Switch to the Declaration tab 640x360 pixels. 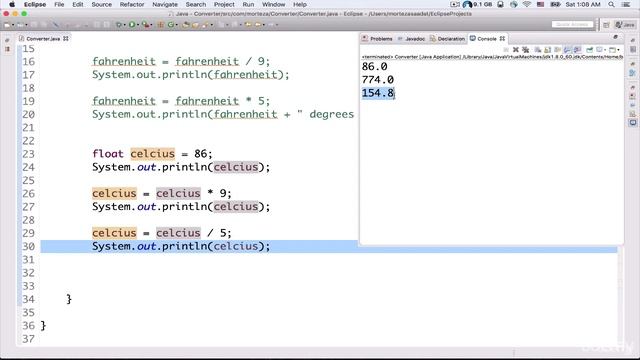447,39
